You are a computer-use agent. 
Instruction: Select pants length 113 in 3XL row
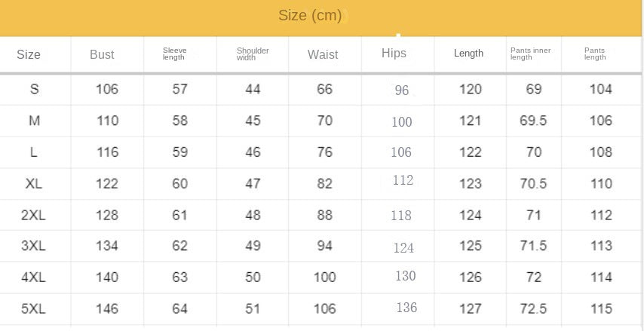(x=601, y=246)
